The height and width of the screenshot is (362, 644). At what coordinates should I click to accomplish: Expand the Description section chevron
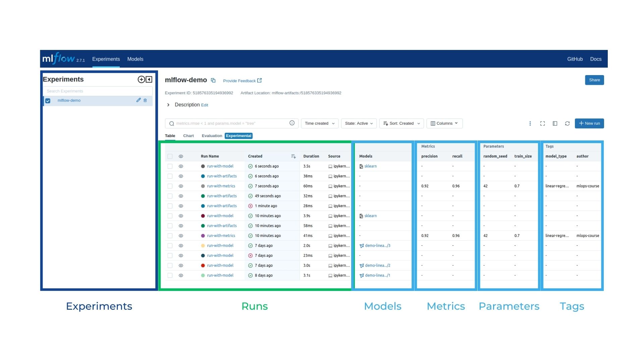point(168,105)
